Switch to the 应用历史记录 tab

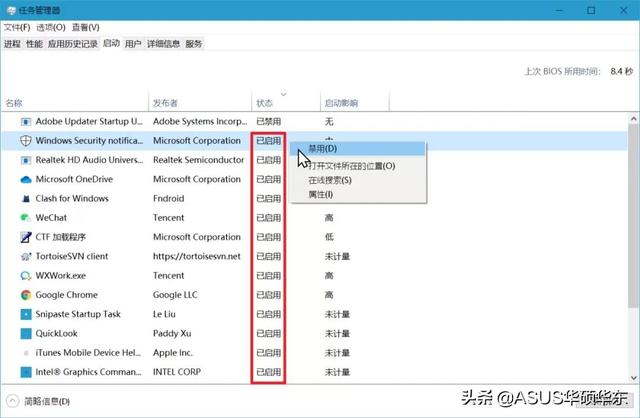pyautogui.click(x=73, y=44)
